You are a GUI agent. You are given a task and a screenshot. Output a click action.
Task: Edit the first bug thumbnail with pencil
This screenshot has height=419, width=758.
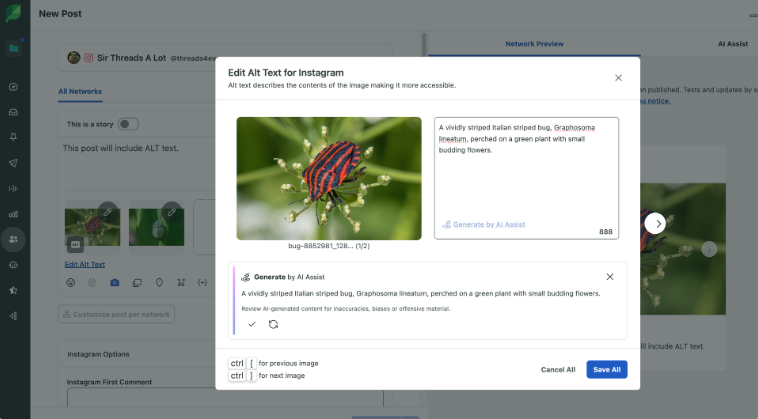(x=107, y=212)
